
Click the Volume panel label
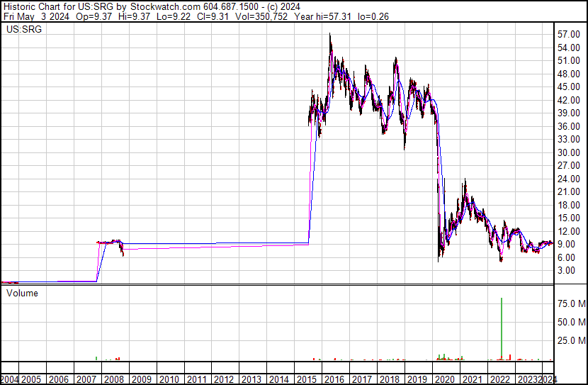22,293
